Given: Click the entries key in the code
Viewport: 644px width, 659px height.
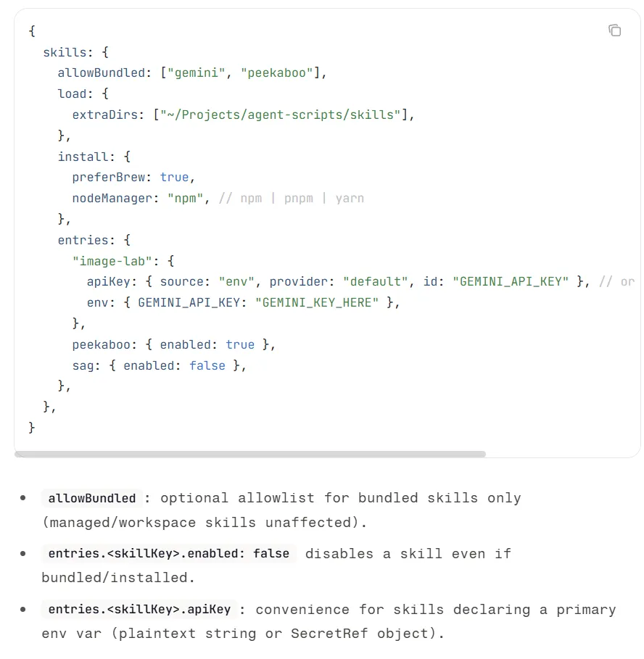Looking at the screenshot, I should (x=83, y=241).
